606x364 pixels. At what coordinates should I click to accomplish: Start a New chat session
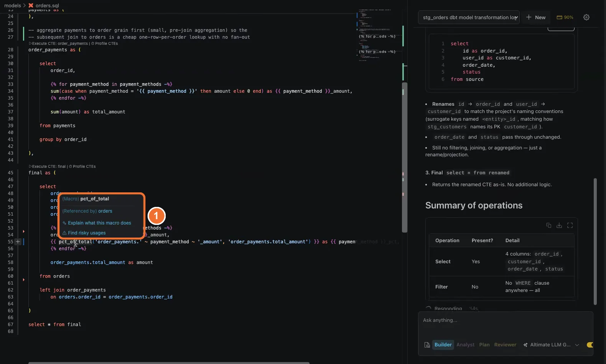tap(536, 17)
